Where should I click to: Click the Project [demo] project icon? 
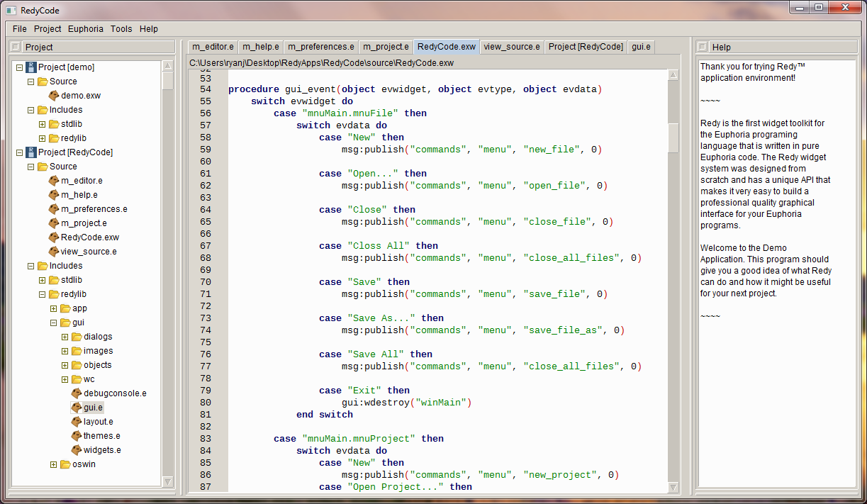pos(31,67)
